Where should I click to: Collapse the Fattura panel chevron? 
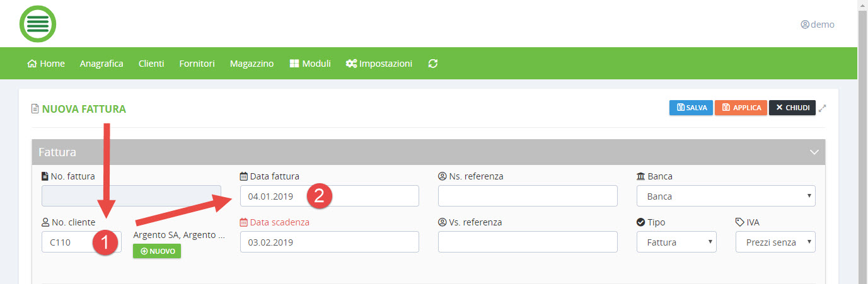[814, 152]
